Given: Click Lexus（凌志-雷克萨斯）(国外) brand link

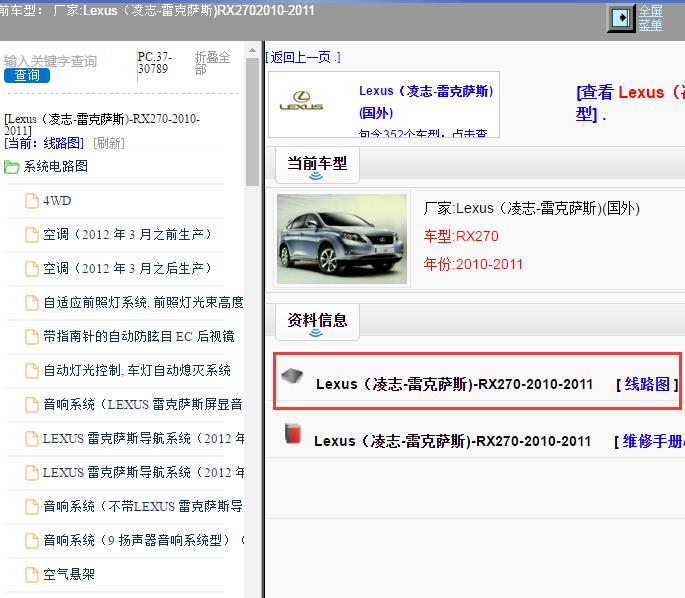Looking at the screenshot, I should 426,102.
